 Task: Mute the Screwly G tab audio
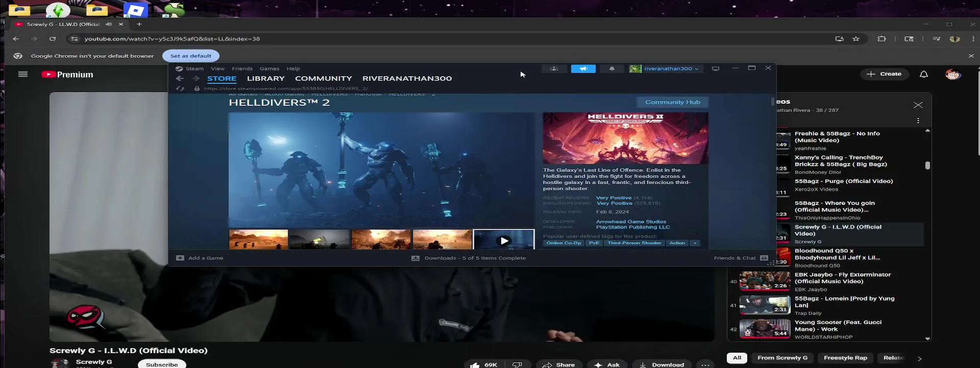tap(109, 24)
